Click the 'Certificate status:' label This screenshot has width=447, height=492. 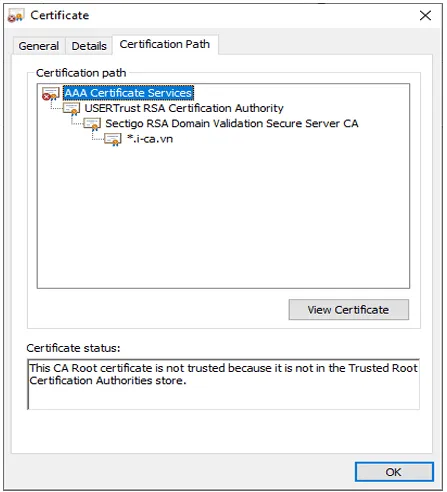[73, 348]
